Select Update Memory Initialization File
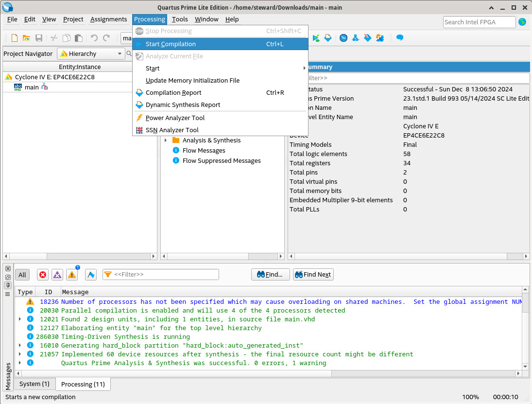The image size is (532, 404). tap(220, 81)
